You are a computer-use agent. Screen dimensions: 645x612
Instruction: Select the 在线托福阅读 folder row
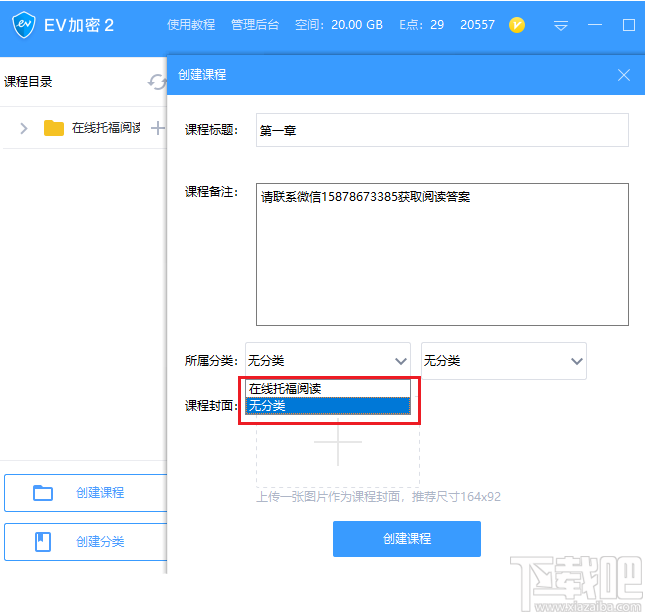pyautogui.click(x=84, y=128)
